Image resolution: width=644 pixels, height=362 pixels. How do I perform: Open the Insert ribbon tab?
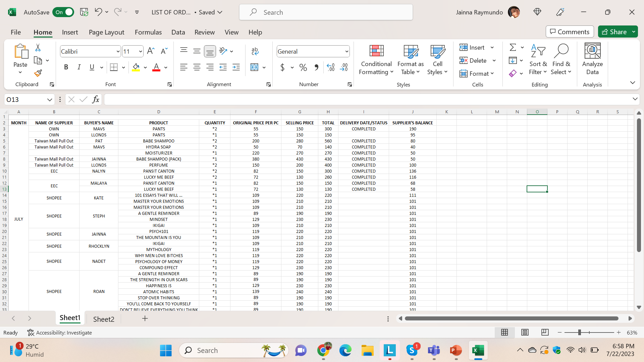(70, 32)
